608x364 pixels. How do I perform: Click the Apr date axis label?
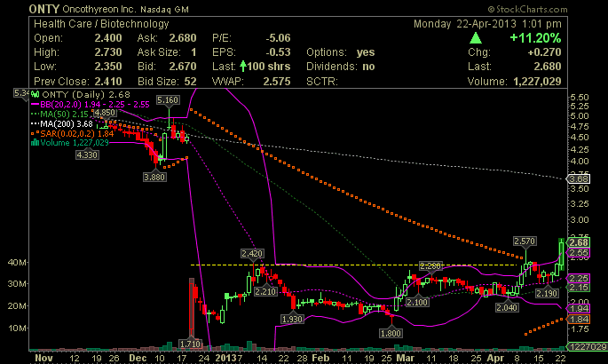coord(495,358)
